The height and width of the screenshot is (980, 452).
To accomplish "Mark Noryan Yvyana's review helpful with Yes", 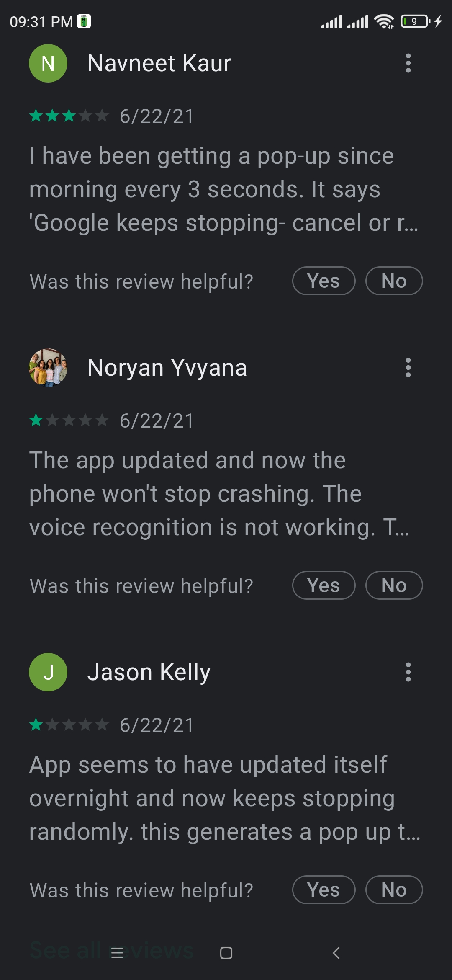I will tap(324, 585).
